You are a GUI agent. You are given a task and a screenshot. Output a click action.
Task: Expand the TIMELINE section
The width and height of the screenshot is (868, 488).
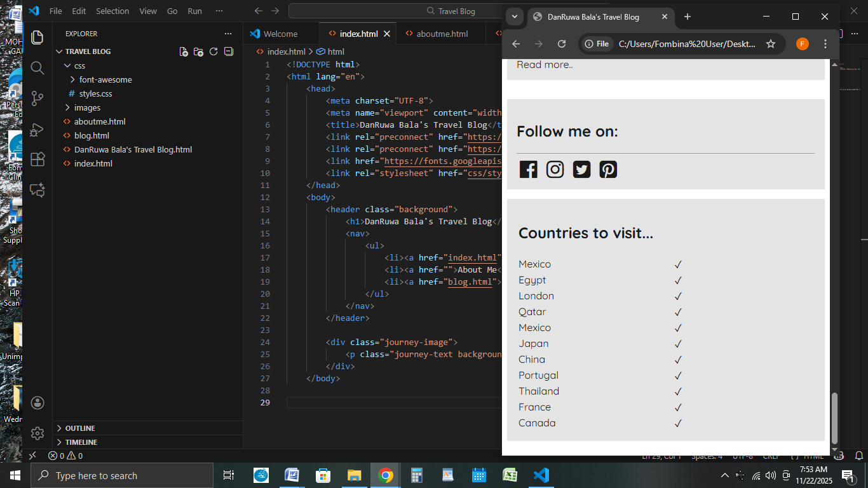pos(147,442)
